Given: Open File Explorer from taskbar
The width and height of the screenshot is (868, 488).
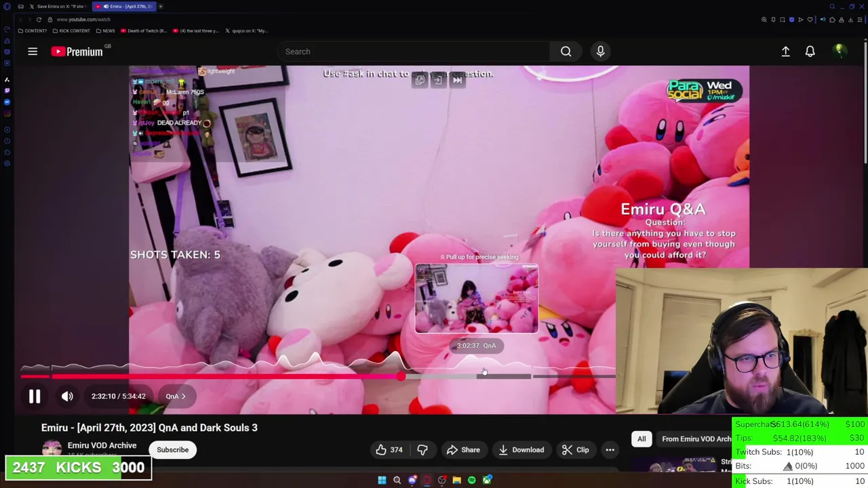Looking at the screenshot, I should click(x=457, y=480).
